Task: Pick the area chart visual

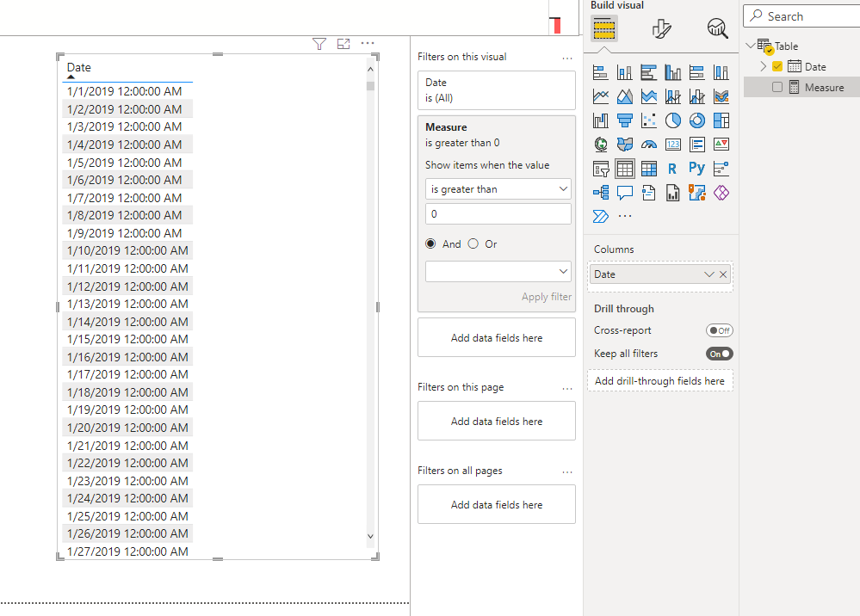Action: (625, 96)
